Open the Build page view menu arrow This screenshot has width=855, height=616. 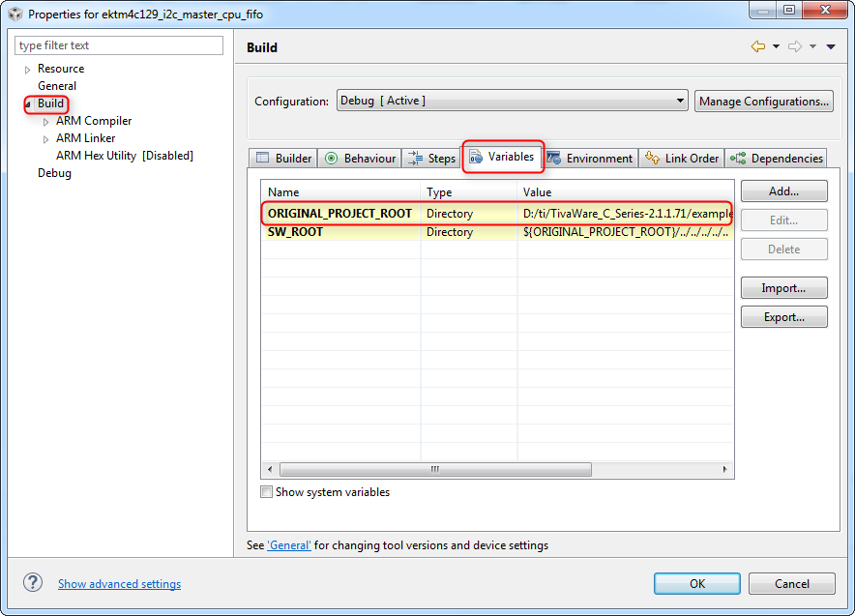[831, 46]
